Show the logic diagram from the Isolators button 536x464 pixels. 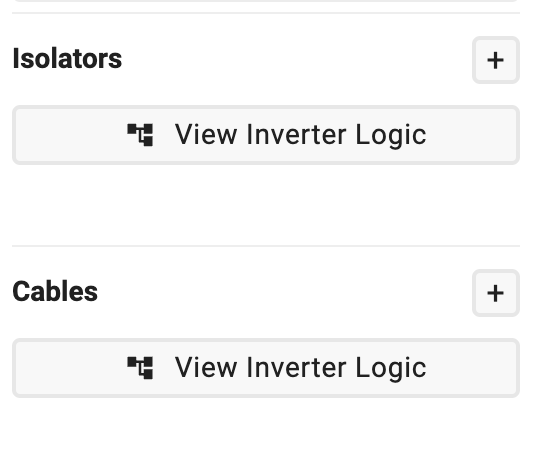(x=266, y=135)
